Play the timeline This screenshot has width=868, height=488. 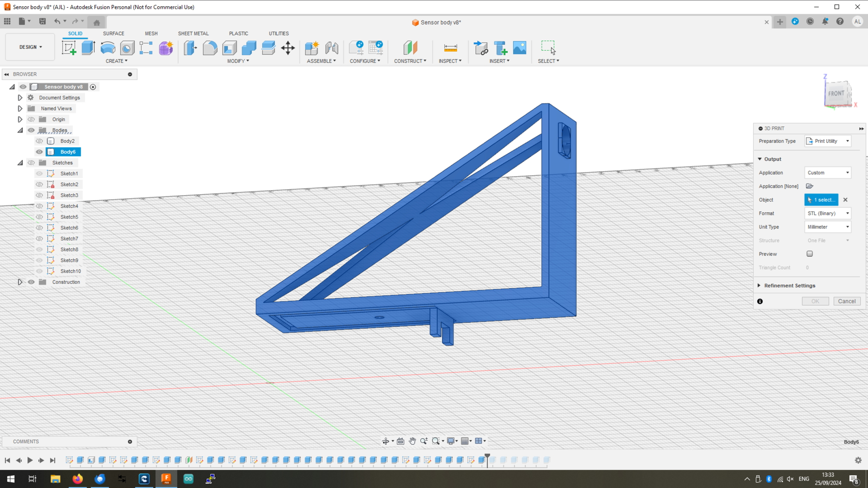click(30, 460)
